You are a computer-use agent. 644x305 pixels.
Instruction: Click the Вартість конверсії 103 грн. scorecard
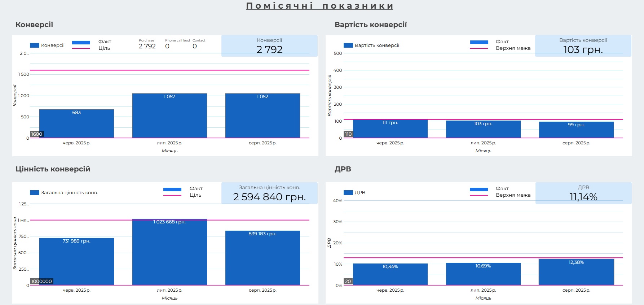583,46
